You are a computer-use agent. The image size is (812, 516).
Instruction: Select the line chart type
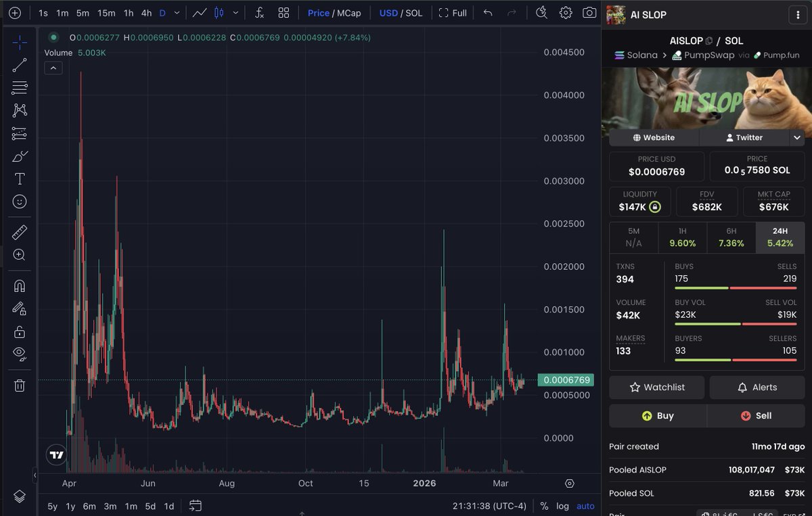pos(200,13)
